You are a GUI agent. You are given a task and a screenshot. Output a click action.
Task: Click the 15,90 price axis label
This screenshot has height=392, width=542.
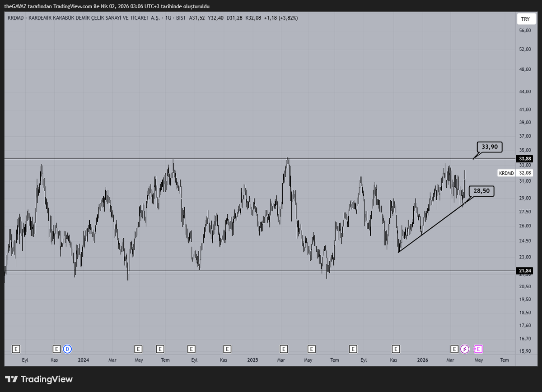(x=525, y=351)
